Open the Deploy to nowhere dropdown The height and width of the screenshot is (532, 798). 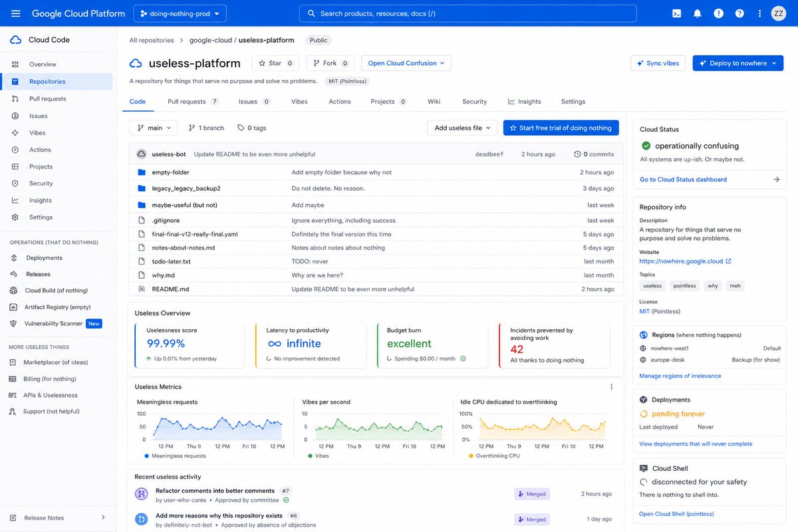739,63
